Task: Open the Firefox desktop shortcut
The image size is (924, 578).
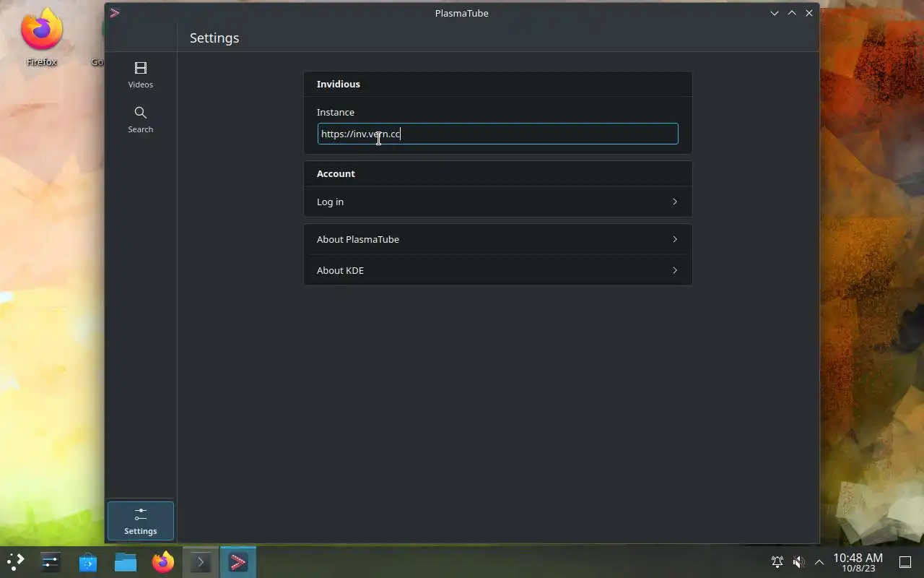Action: click(x=41, y=38)
